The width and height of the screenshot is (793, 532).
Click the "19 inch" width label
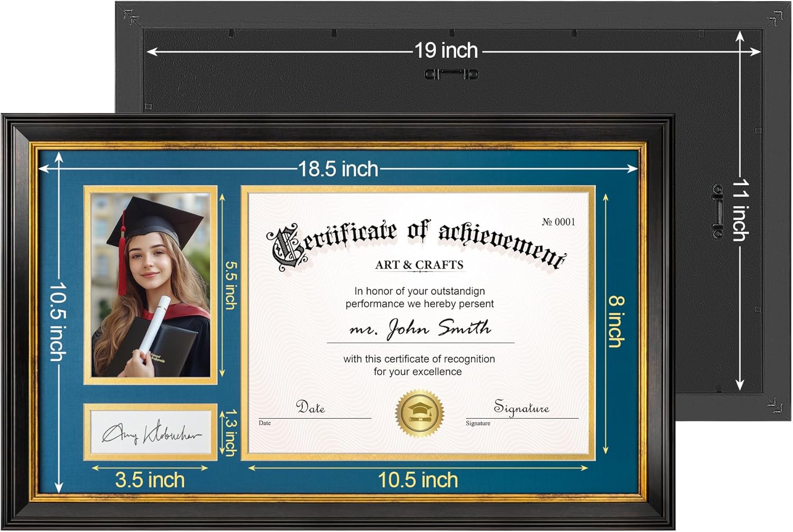[446, 51]
